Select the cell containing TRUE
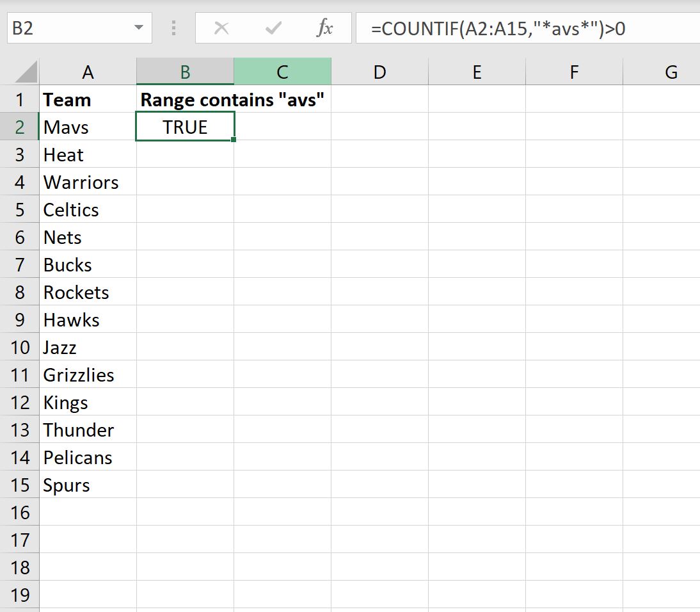Viewport: 700px width, 612px height. 185,126
